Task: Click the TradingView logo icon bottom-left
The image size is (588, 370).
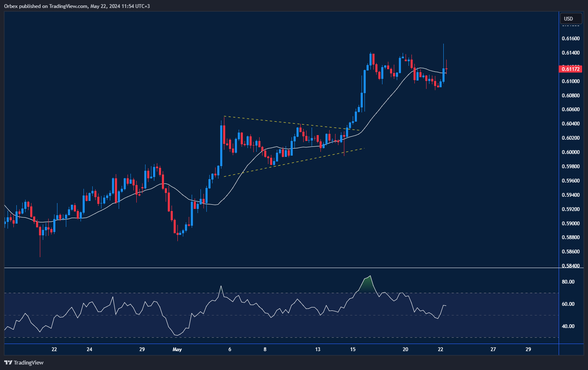Action: pos(8,362)
